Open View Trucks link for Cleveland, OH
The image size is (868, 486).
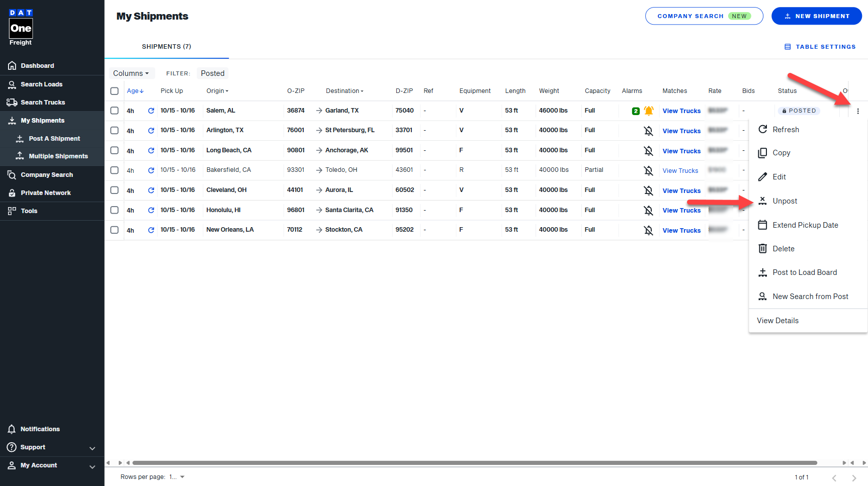[681, 190]
